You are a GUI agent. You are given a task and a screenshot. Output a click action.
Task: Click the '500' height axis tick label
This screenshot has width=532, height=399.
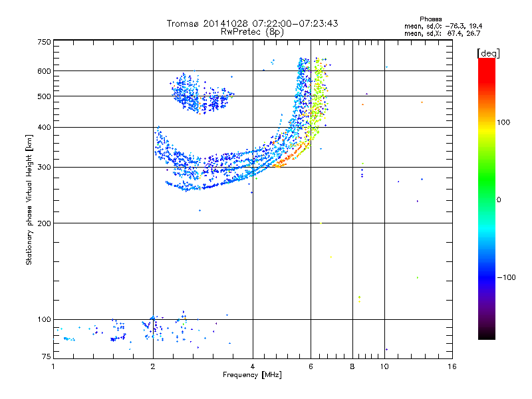point(44,96)
